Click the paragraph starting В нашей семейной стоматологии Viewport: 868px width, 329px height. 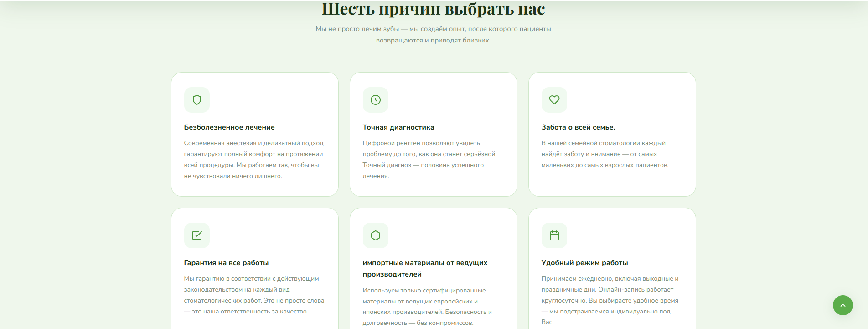pyautogui.click(x=605, y=154)
